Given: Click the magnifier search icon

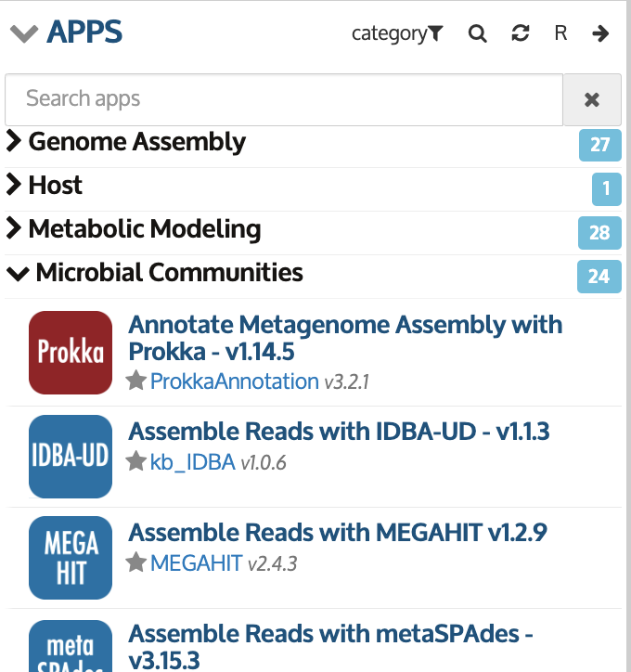Looking at the screenshot, I should (x=477, y=33).
